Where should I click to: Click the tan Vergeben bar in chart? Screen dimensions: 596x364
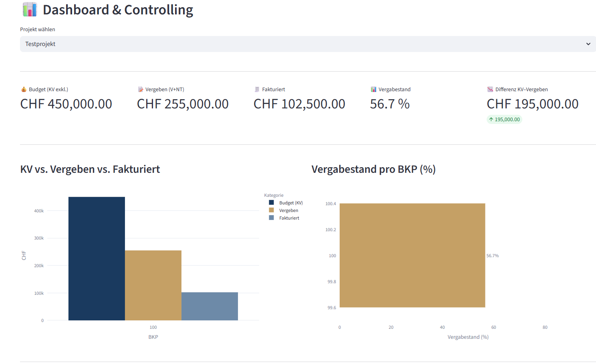coord(153,285)
